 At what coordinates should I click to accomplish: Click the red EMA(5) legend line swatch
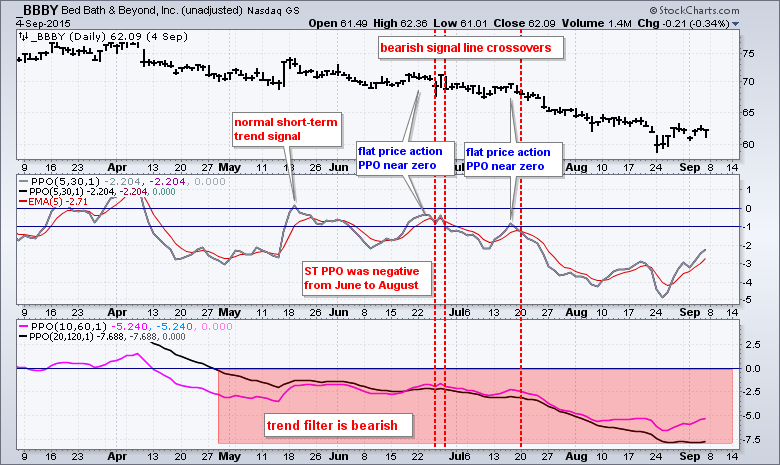tap(22, 201)
